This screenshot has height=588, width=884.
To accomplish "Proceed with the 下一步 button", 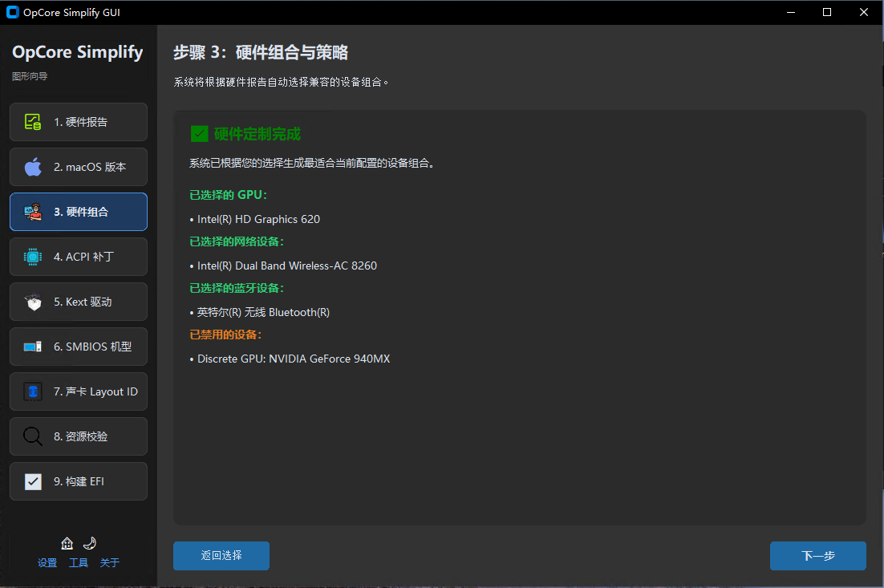I will (818, 556).
